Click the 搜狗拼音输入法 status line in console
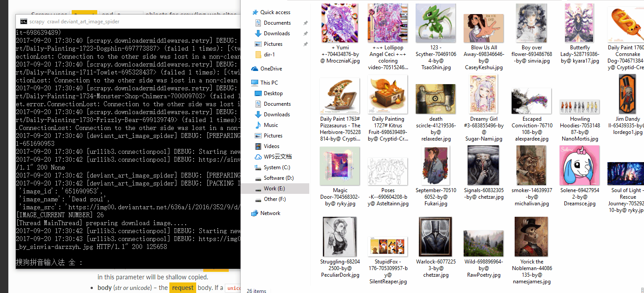The image size is (644, 293). click(x=49, y=263)
